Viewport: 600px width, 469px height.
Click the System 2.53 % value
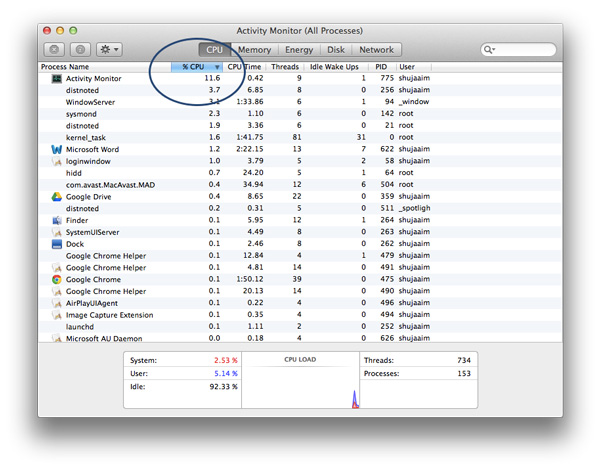pos(225,360)
